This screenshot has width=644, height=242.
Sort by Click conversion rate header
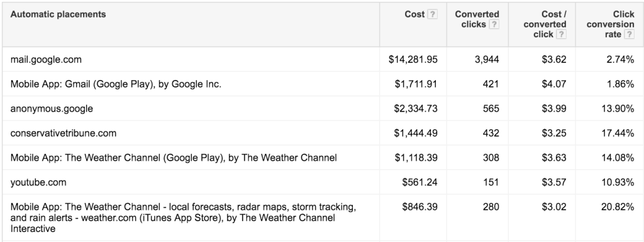610,25
